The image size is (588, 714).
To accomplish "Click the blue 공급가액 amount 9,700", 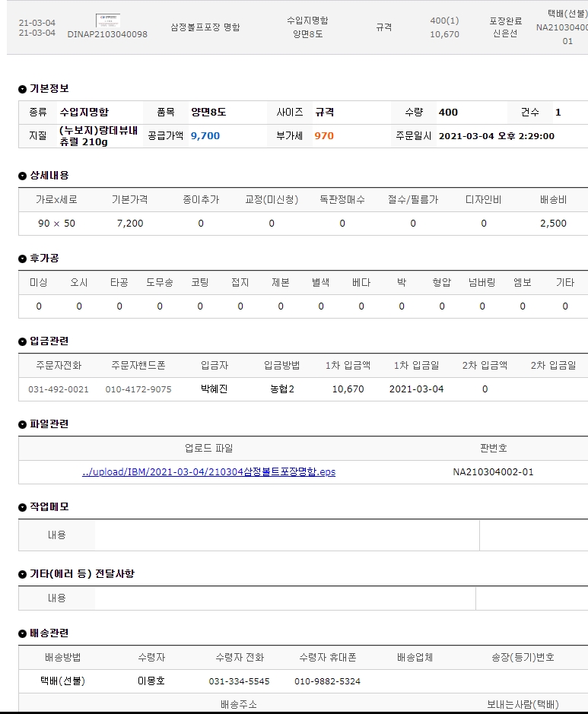I will pyautogui.click(x=205, y=136).
